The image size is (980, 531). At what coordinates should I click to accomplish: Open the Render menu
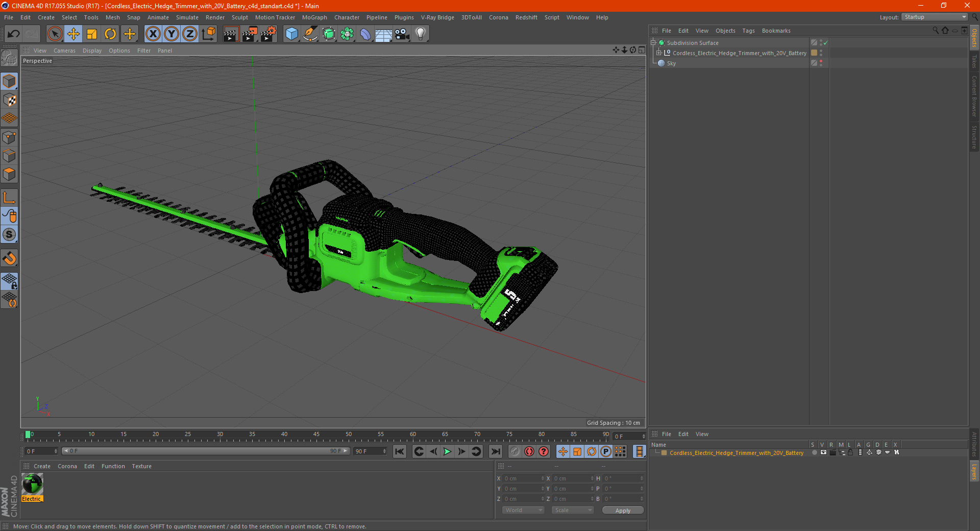point(215,17)
